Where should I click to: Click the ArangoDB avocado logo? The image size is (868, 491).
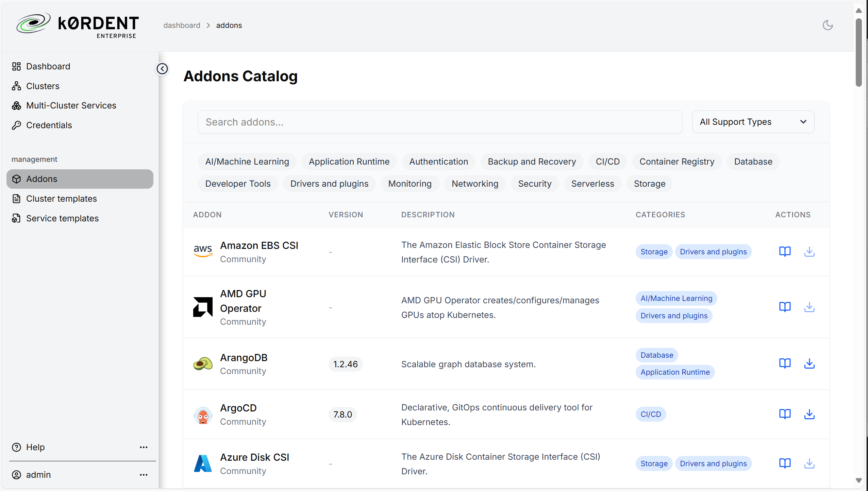tap(203, 364)
